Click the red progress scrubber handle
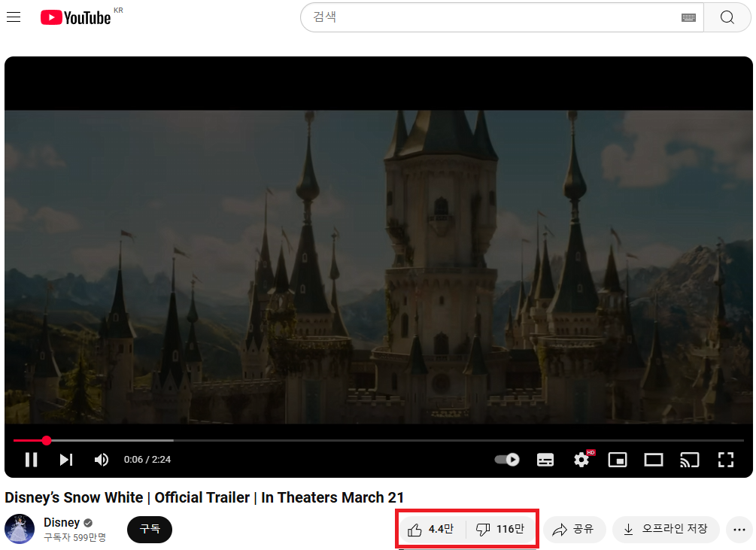Screen dimensions: 756x550 click(x=47, y=440)
